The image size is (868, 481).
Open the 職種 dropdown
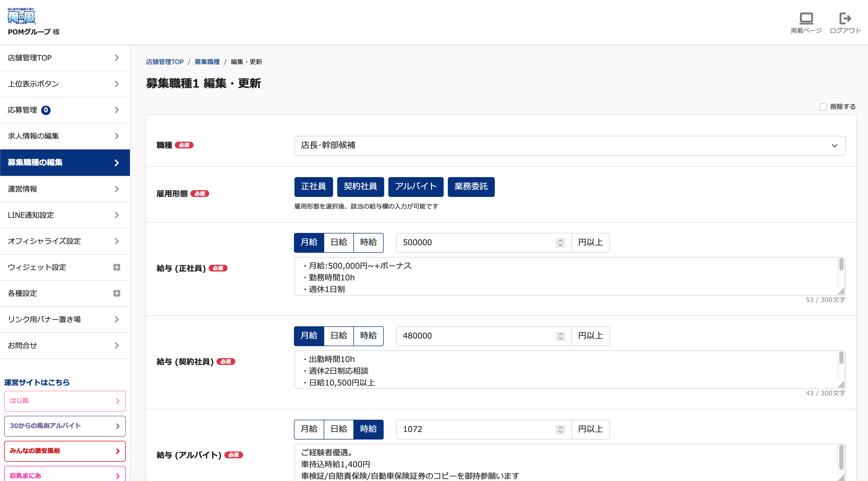pyautogui.click(x=569, y=146)
